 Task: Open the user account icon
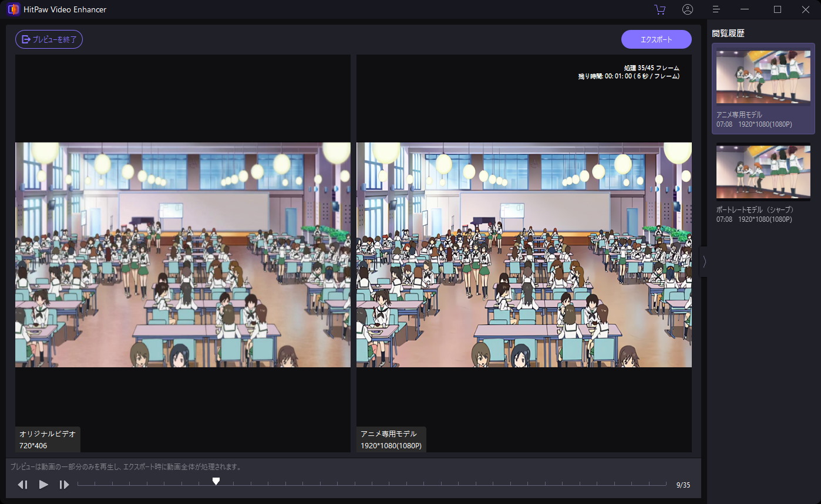coord(688,9)
